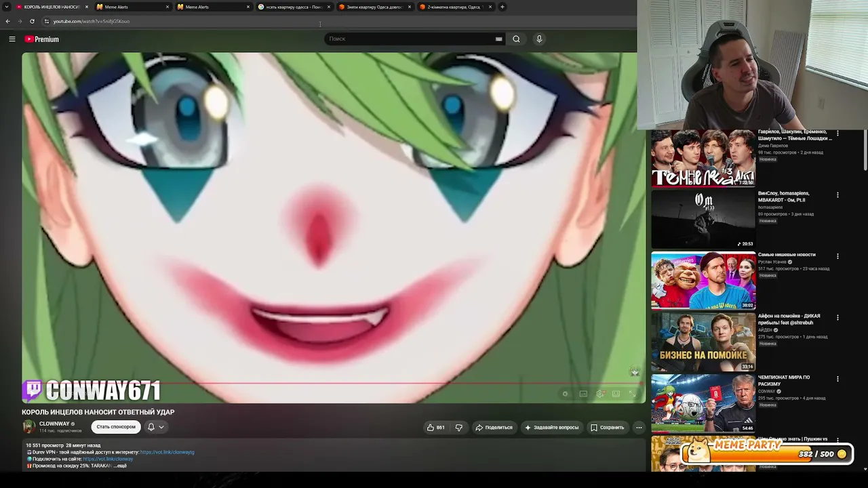Image resolution: width=868 pixels, height=488 pixels.
Task: Open Самые нишевые новости thumbnail
Action: (x=703, y=281)
